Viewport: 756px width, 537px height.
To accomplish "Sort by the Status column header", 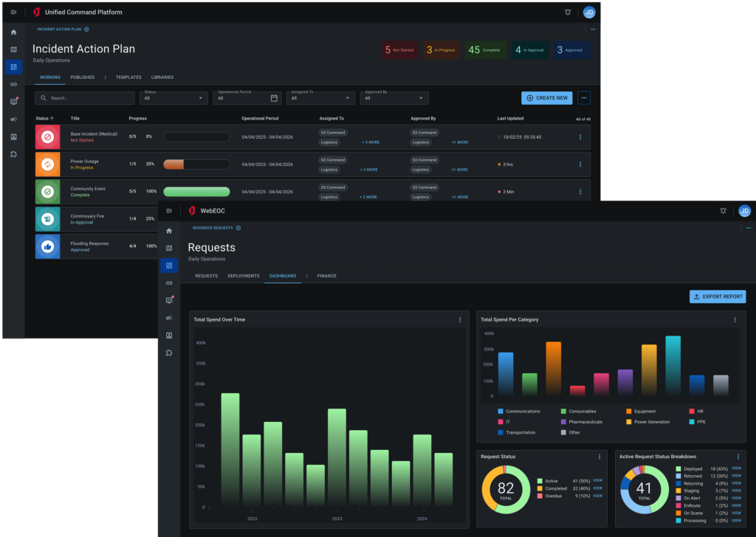I will pyautogui.click(x=45, y=119).
